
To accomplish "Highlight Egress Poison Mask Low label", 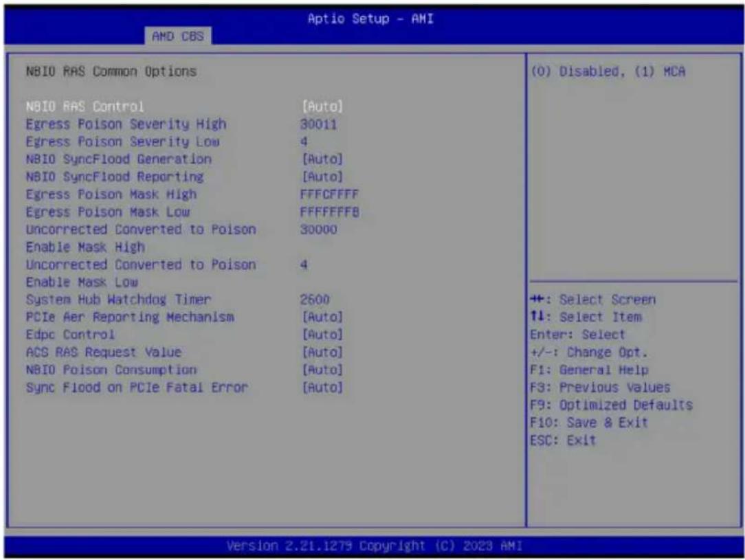I will point(108,212).
